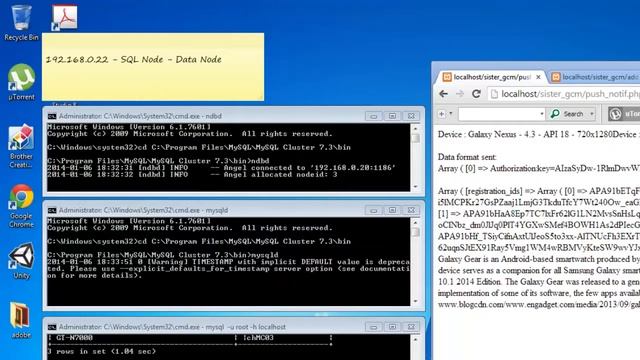640x360 pixels.
Task: Click into the toolbar search text box
Action: [498, 114]
